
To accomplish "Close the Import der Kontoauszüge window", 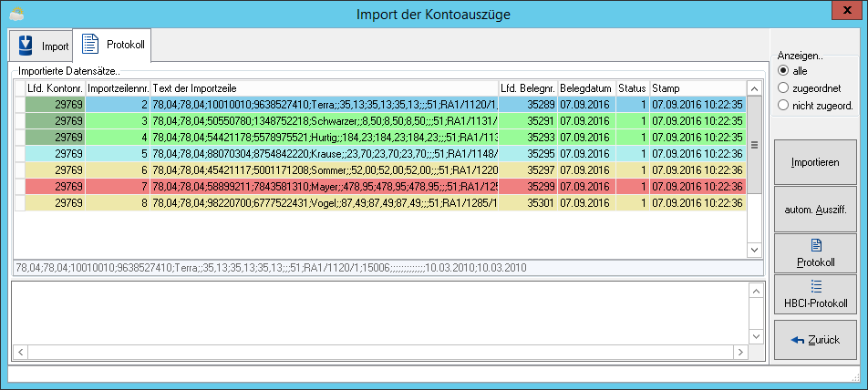I will pyautogui.click(x=846, y=11).
